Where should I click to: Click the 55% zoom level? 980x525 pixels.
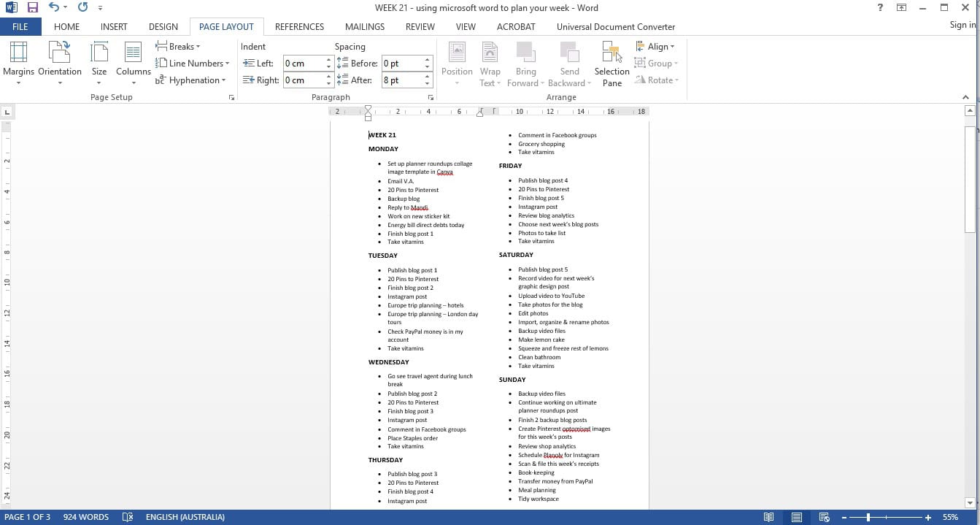(x=950, y=517)
